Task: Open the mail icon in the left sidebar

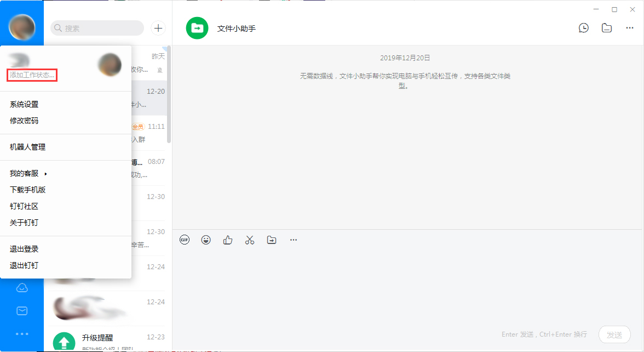Action: (x=22, y=310)
